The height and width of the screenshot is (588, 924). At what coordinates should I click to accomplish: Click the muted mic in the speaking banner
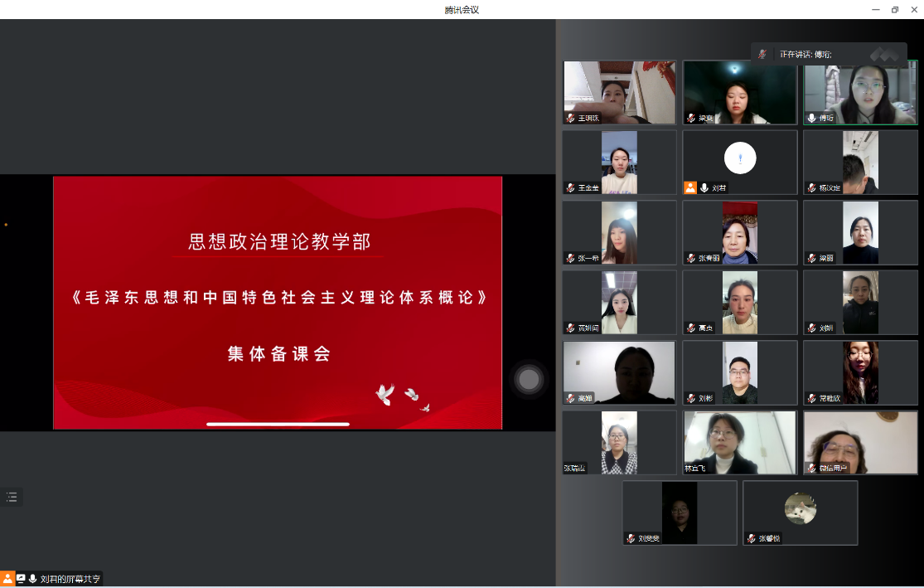763,54
